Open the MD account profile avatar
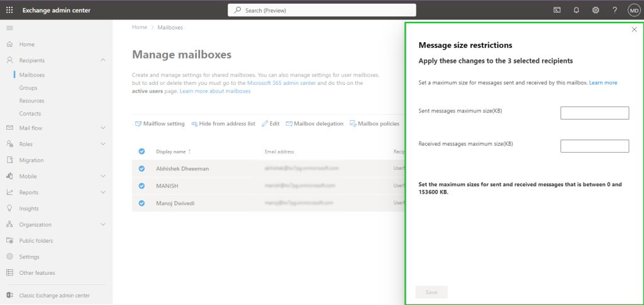 click(633, 10)
